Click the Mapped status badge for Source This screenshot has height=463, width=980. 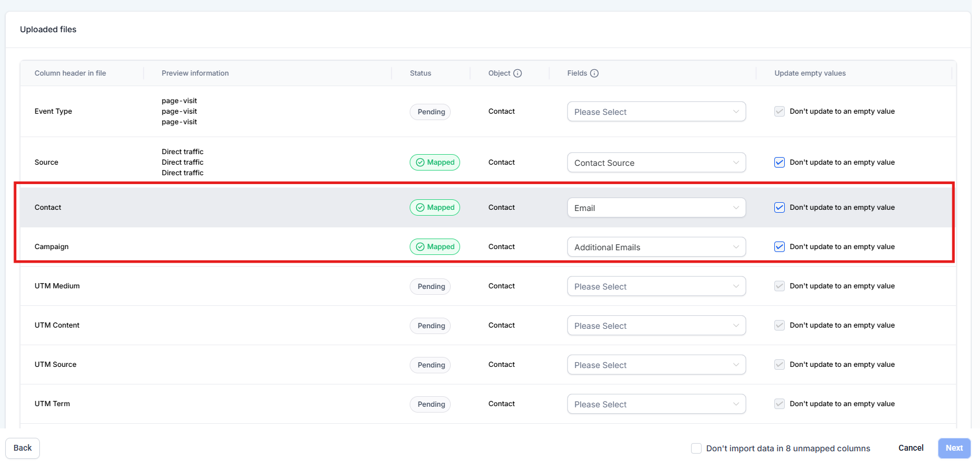click(435, 162)
